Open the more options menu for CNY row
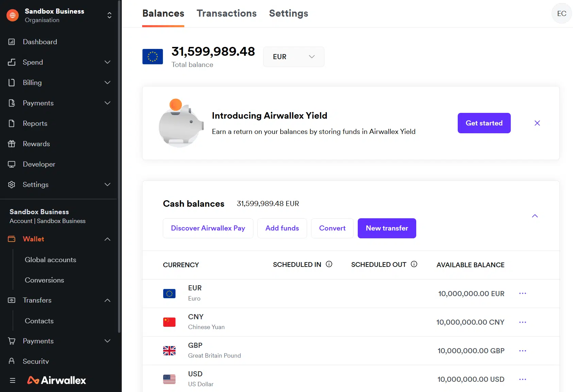The width and height of the screenshot is (573, 392). (523, 322)
